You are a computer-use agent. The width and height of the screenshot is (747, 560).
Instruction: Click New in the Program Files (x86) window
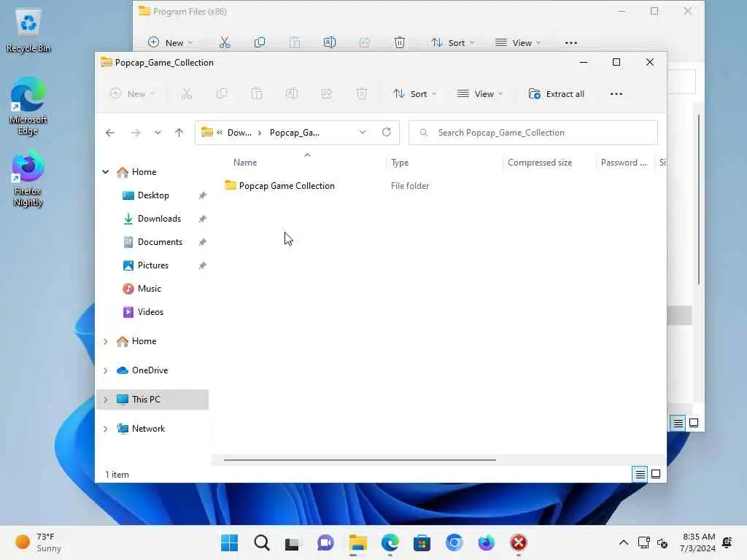(x=170, y=42)
